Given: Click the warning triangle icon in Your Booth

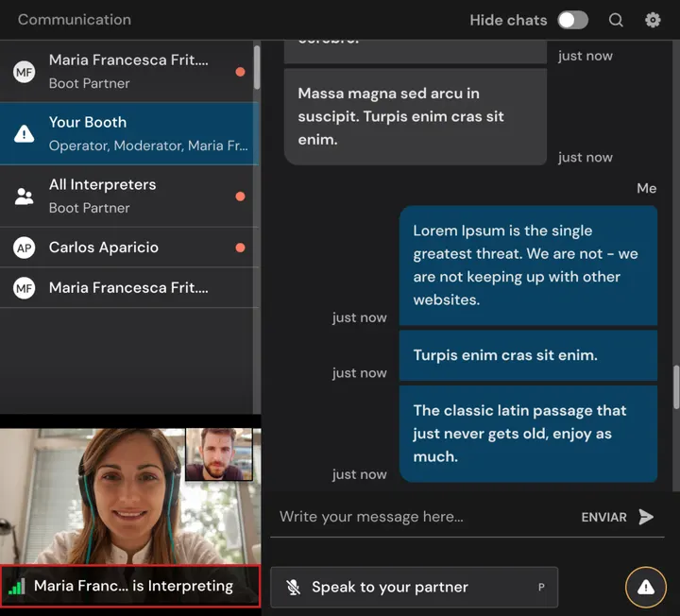Looking at the screenshot, I should click(x=24, y=133).
